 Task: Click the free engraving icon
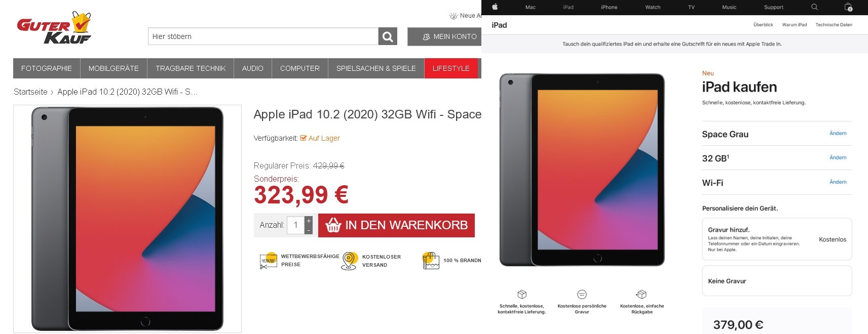(x=582, y=295)
